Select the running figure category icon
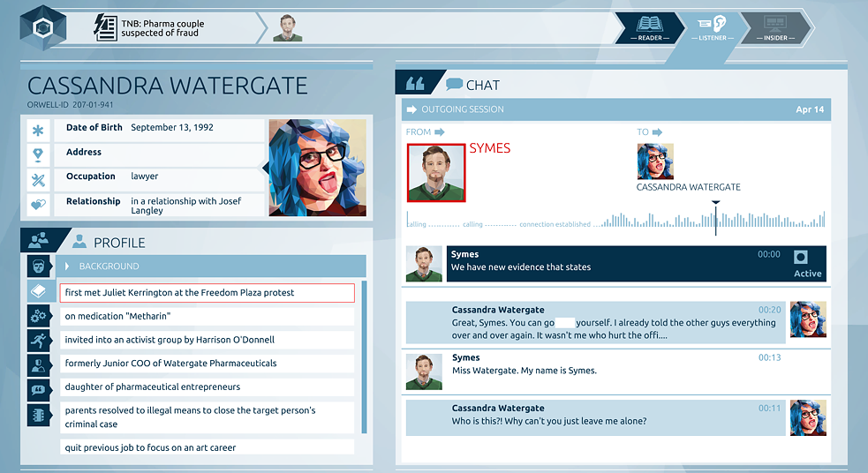The height and width of the screenshot is (473, 868). [x=39, y=341]
